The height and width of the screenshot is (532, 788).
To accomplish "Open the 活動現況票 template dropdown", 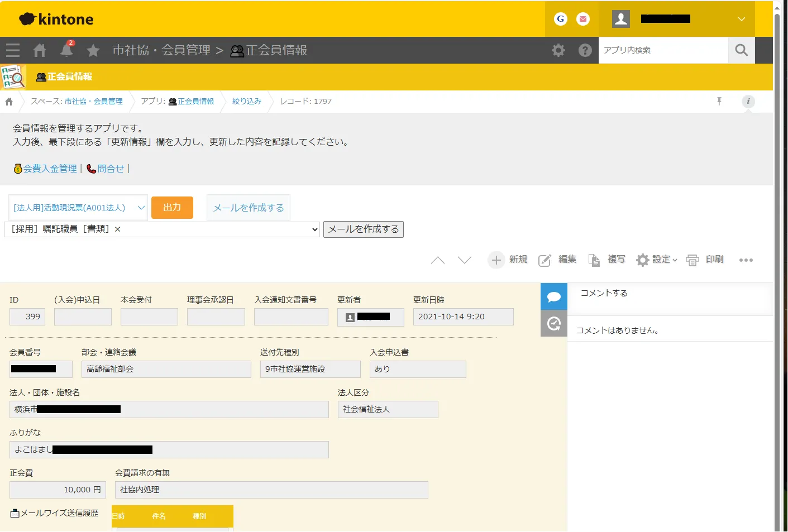I will (78, 208).
